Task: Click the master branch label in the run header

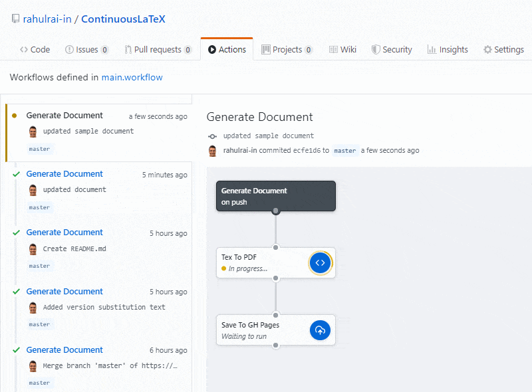Action: (344, 151)
